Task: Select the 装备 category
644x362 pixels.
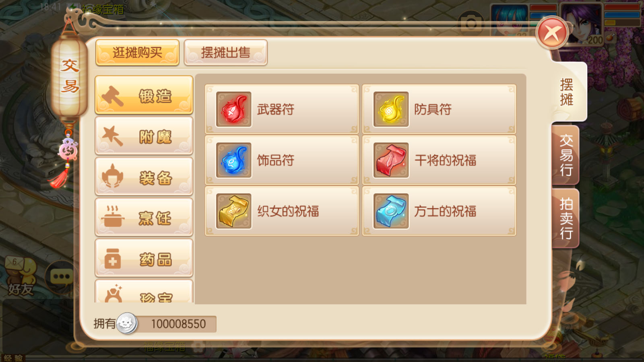Action: coord(144,177)
